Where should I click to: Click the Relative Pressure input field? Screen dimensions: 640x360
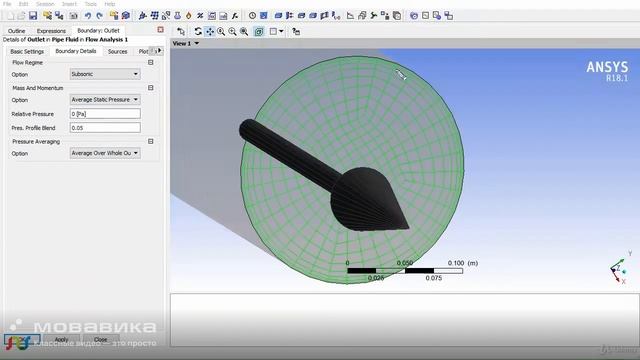[x=105, y=114]
